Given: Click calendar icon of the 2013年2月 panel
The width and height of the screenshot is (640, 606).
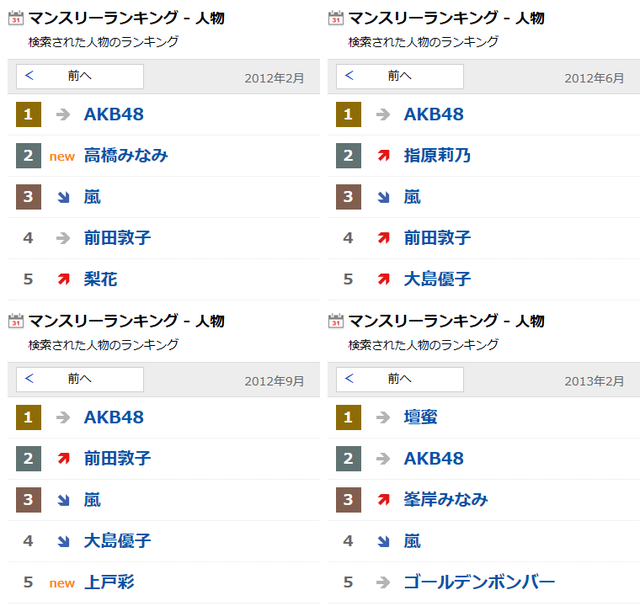Looking at the screenshot, I should coord(336,321).
